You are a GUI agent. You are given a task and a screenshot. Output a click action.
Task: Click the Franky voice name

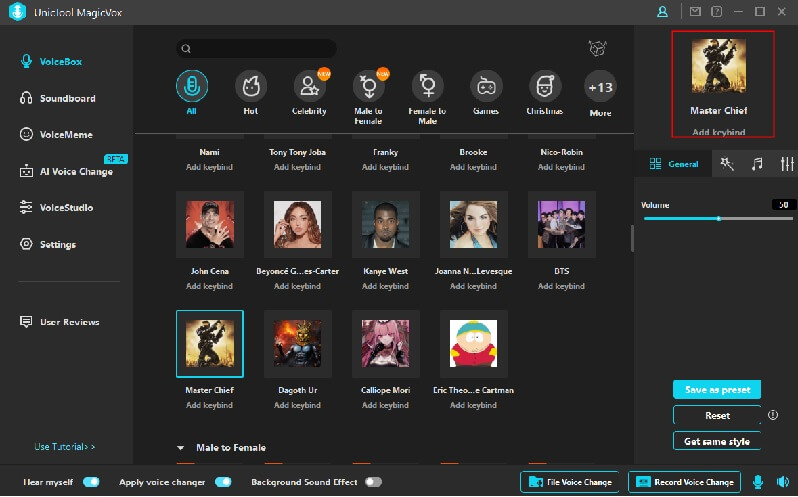(386, 152)
